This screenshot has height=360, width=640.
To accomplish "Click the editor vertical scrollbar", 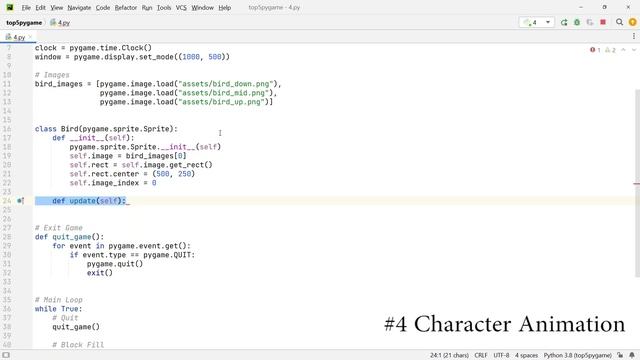I will pyautogui.click(x=637, y=184).
